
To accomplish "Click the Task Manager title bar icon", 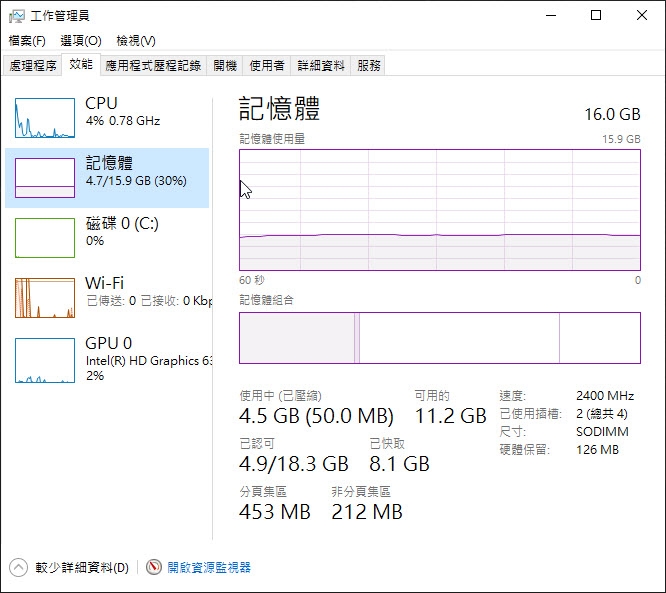I will pos(16,15).
